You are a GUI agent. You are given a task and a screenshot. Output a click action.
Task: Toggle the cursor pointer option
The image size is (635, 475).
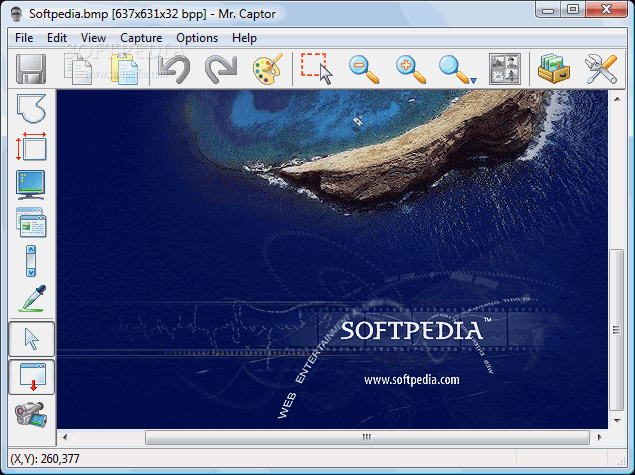pyautogui.click(x=32, y=339)
